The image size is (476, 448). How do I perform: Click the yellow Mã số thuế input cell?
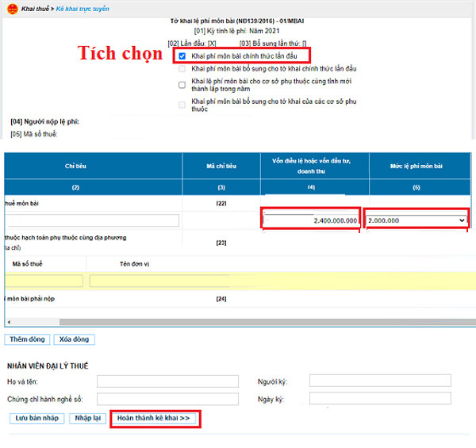click(44, 281)
